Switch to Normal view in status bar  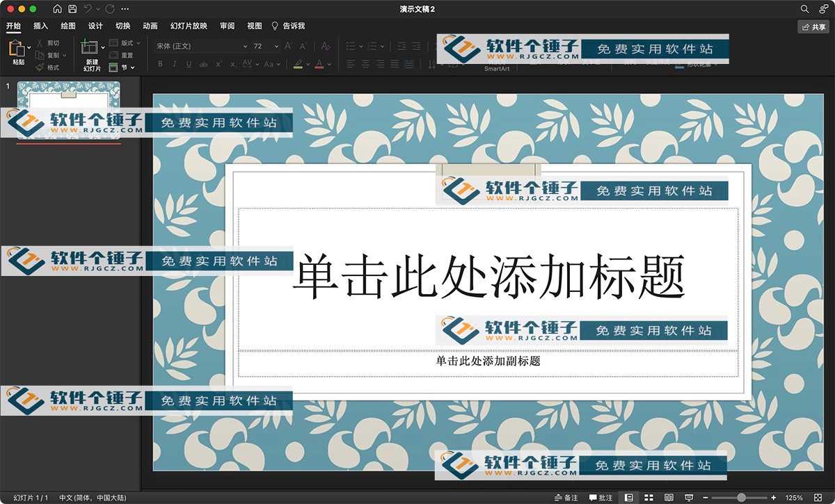(629, 498)
